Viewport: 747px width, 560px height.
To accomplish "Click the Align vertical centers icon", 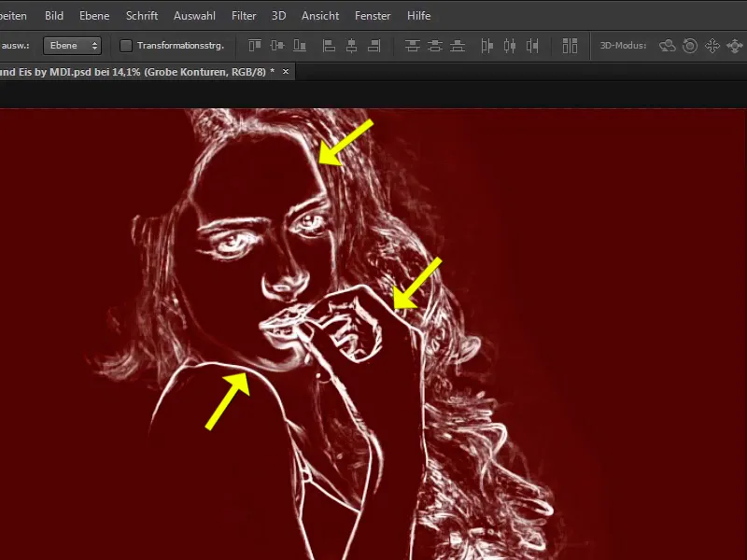I will [x=277, y=46].
